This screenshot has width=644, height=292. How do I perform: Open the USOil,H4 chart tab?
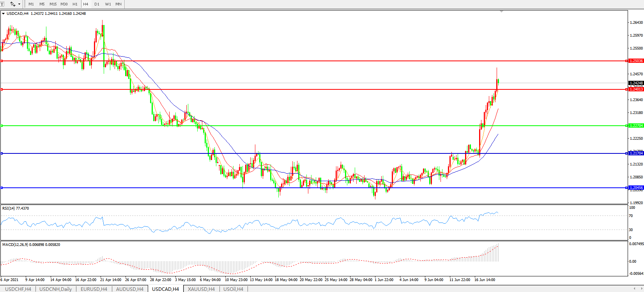click(233, 289)
